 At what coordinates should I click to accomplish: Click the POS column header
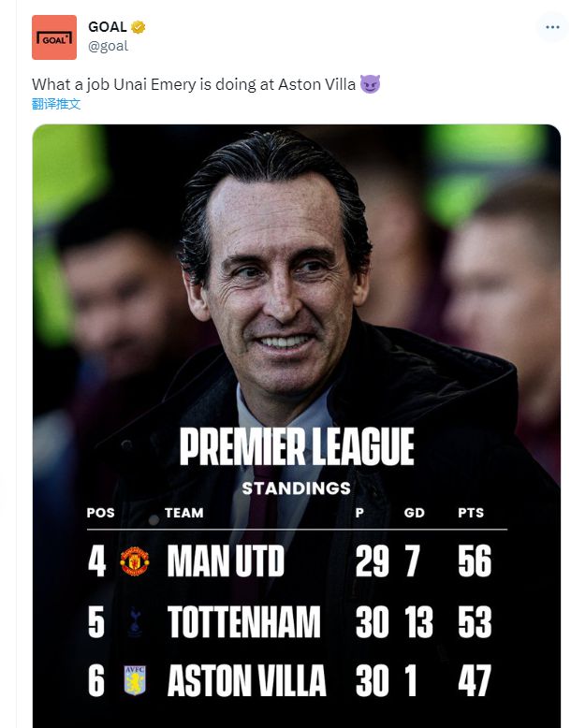100,513
